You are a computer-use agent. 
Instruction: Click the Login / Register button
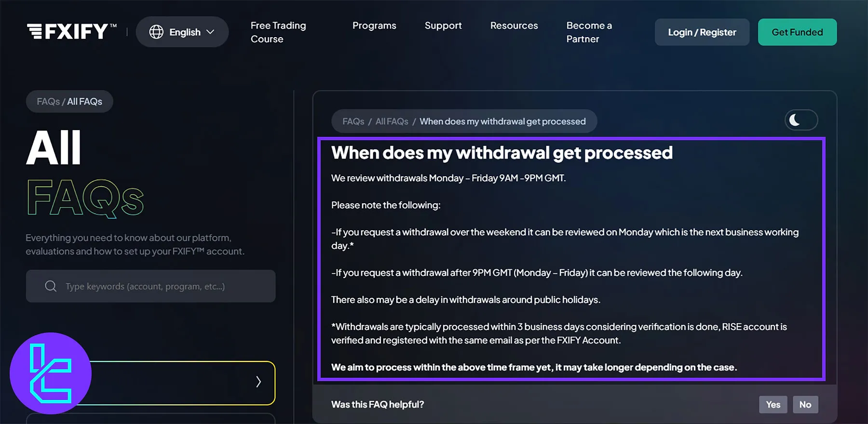[x=702, y=32]
